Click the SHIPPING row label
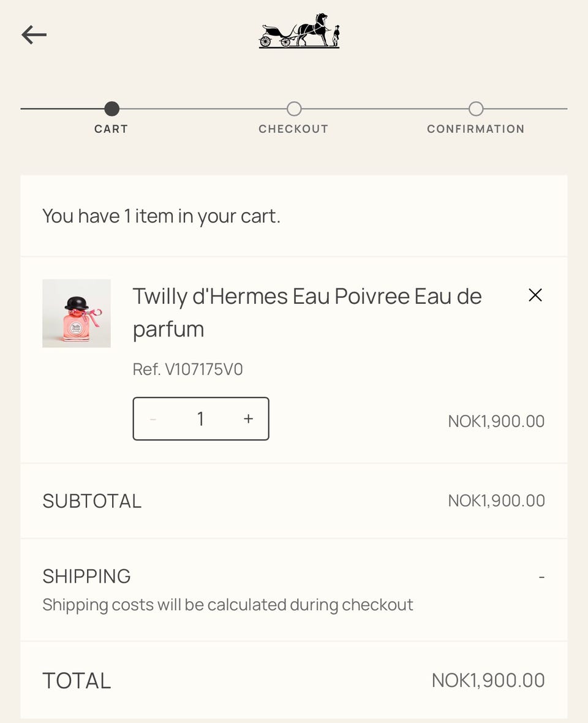Viewport: 588px width, 723px height. (x=86, y=577)
